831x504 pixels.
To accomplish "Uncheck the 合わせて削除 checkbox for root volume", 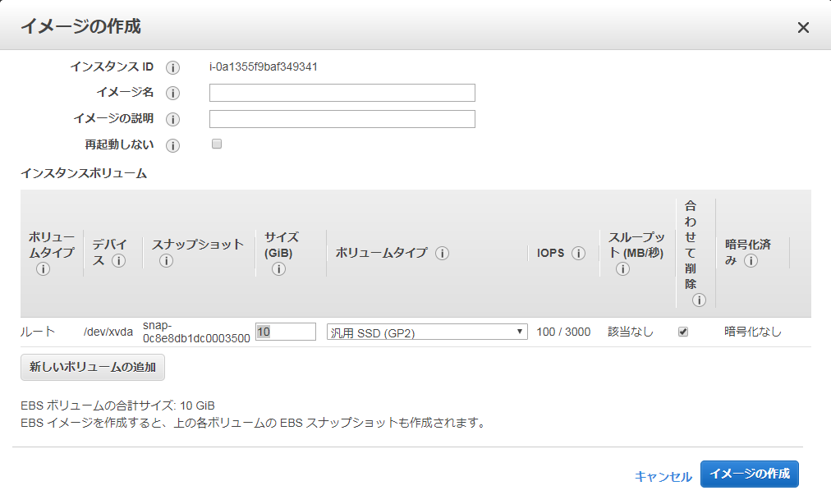I will [683, 332].
